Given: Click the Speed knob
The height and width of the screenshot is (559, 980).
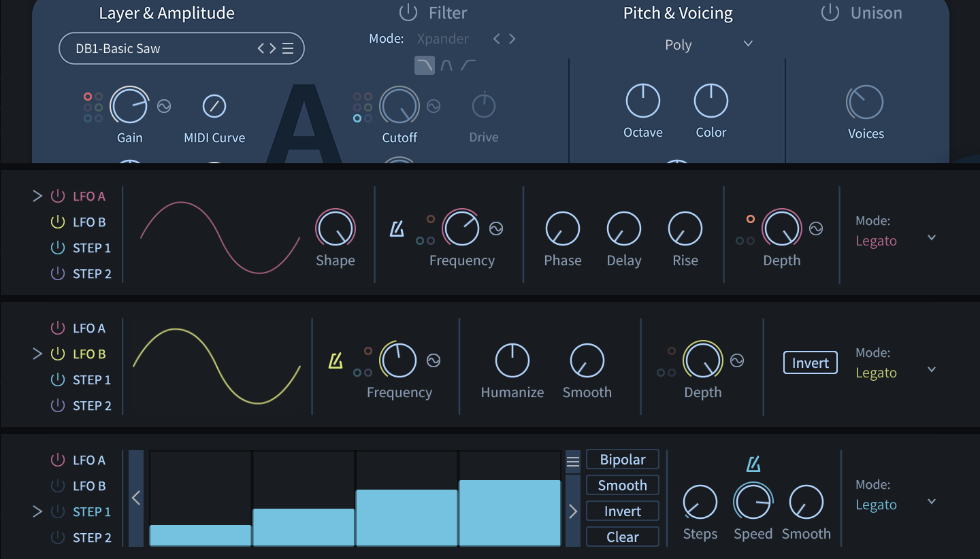Looking at the screenshot, I should [x=753, y=502].
